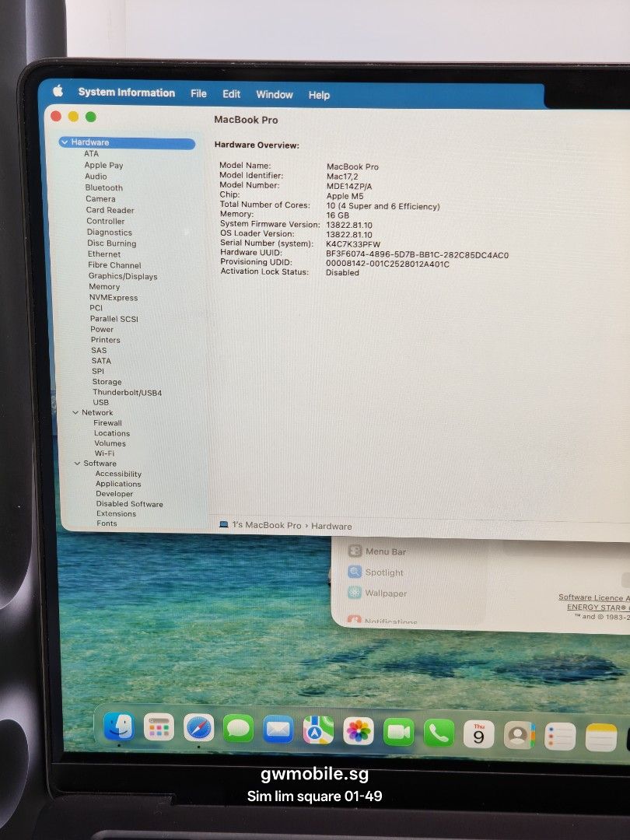Select Ethernet in the sidebar
630x840 pixels.
point(104,254)
